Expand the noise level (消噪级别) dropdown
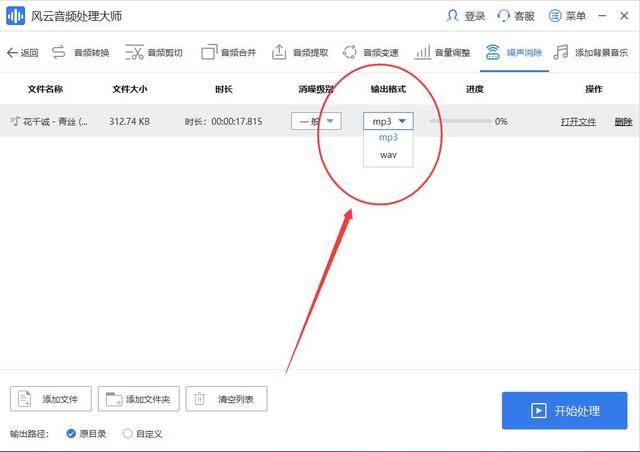The width and height of the screenshot is (640, 452). pyautogui.click(x=316, y=121)
